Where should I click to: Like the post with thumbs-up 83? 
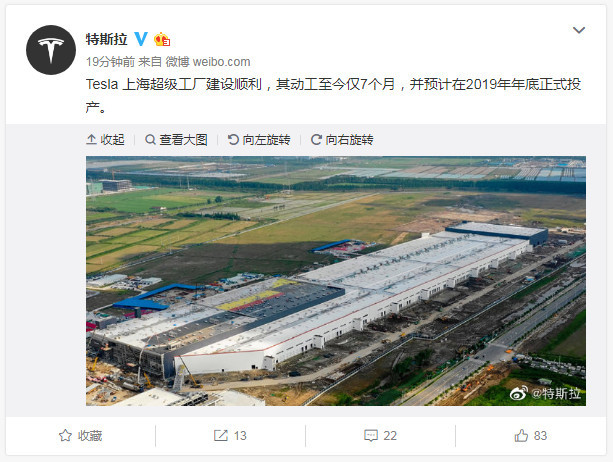531,435
